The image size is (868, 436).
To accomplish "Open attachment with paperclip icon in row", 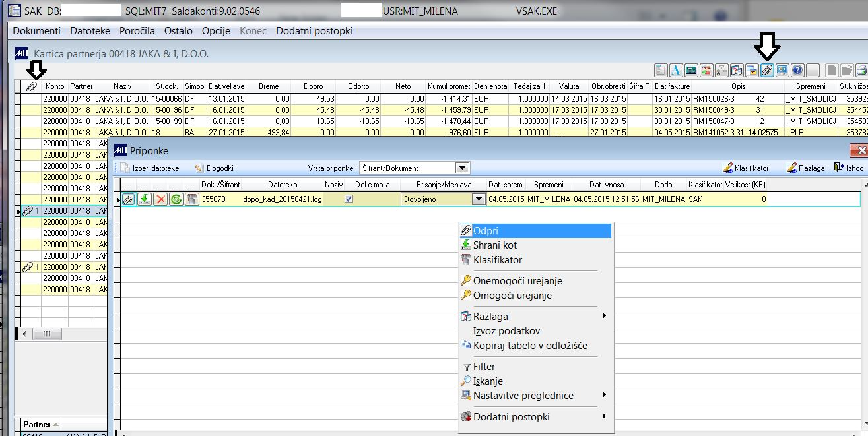I will click(x=129, y=199).
